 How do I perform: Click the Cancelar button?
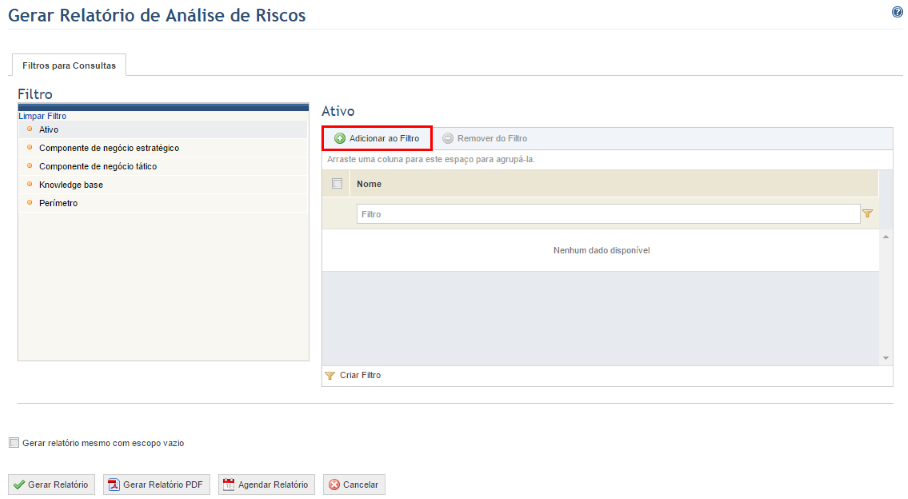pyautogui.click(x=354, y=485)
